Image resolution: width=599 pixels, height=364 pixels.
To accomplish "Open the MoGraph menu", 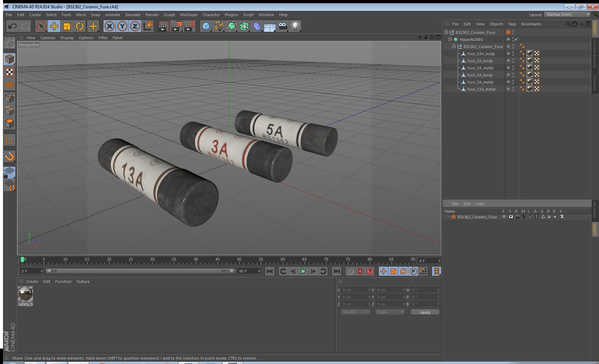I will click(x=188, y=14).
